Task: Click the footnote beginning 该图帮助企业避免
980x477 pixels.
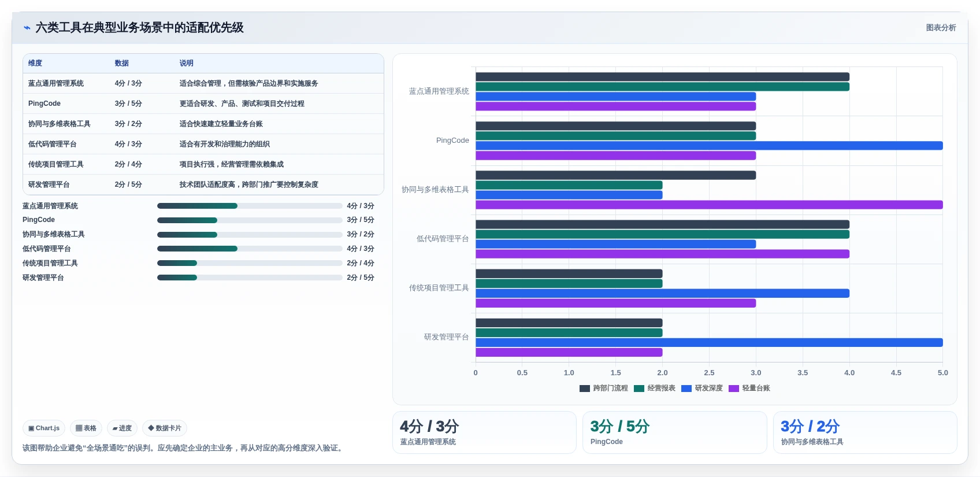Action: tap(184, 448)
